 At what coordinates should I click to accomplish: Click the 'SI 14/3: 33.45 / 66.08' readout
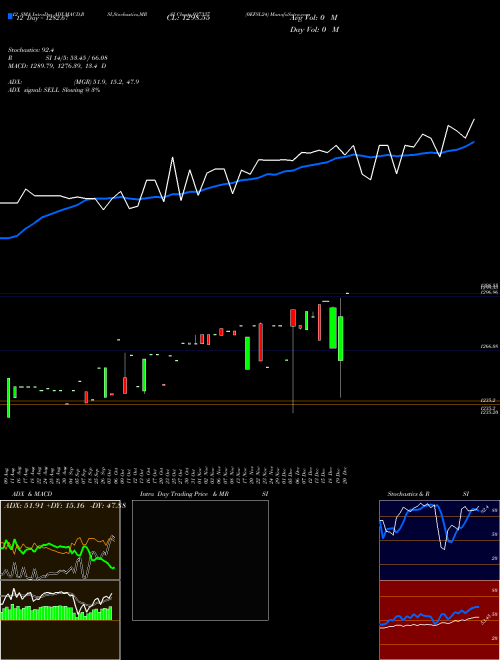tap(77, 58)
